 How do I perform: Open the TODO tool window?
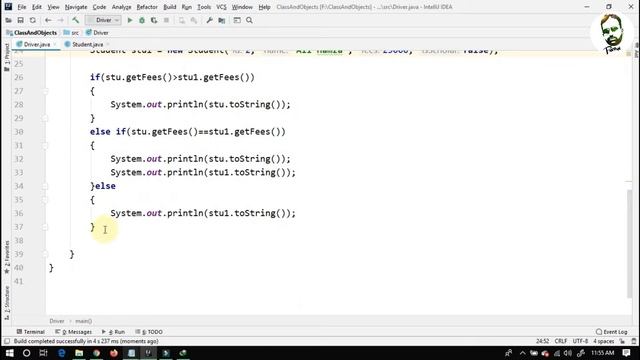click(x=149, y=332)
